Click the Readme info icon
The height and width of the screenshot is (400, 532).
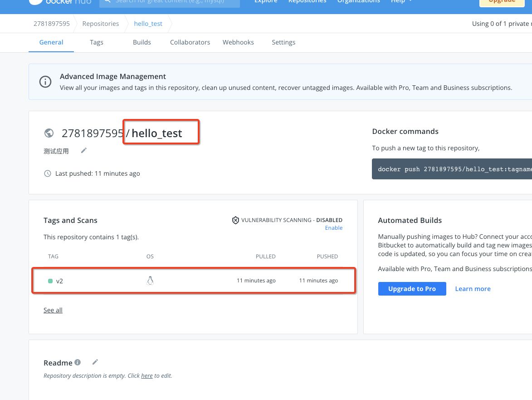pos(78,362)
